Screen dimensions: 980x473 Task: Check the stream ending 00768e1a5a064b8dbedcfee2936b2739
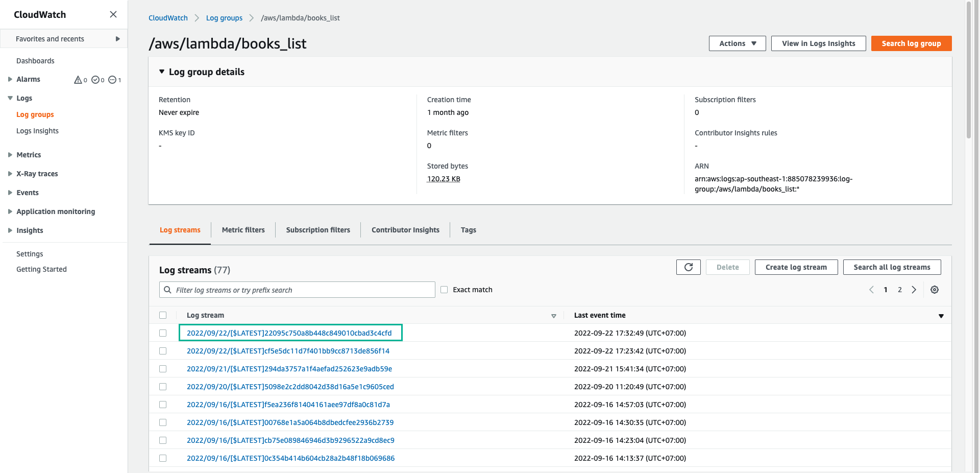[x=163, y=422]
